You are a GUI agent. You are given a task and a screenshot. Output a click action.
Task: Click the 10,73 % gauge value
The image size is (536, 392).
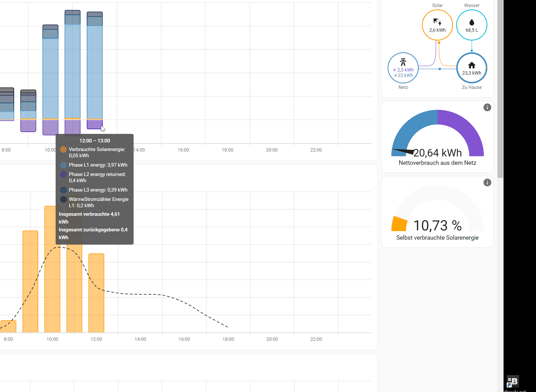(437, 225)
